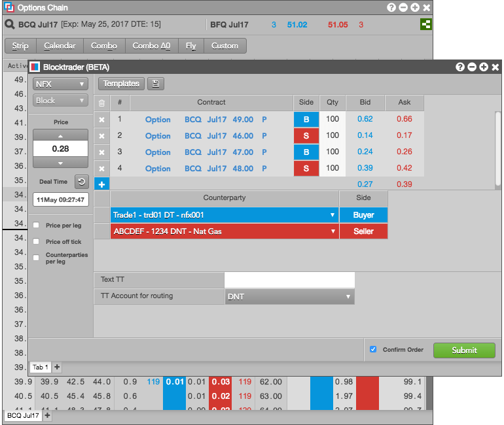Click the Blocktrader app logo icon

[x=35, y=67]
